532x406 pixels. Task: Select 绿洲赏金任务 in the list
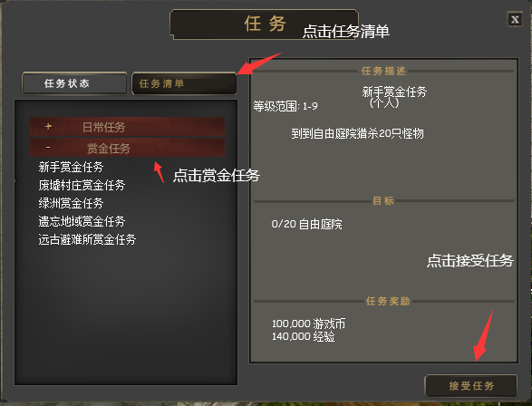point(71,203)
